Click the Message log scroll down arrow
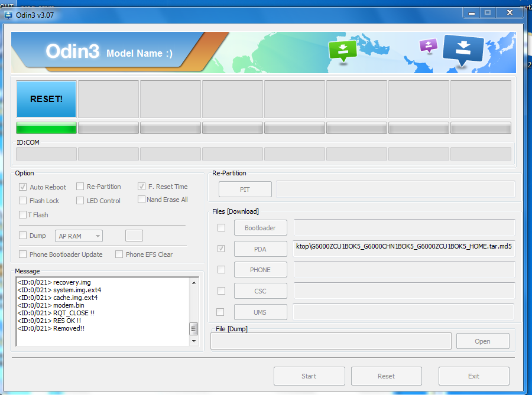The image size is (532, 395). coord(194,341)
